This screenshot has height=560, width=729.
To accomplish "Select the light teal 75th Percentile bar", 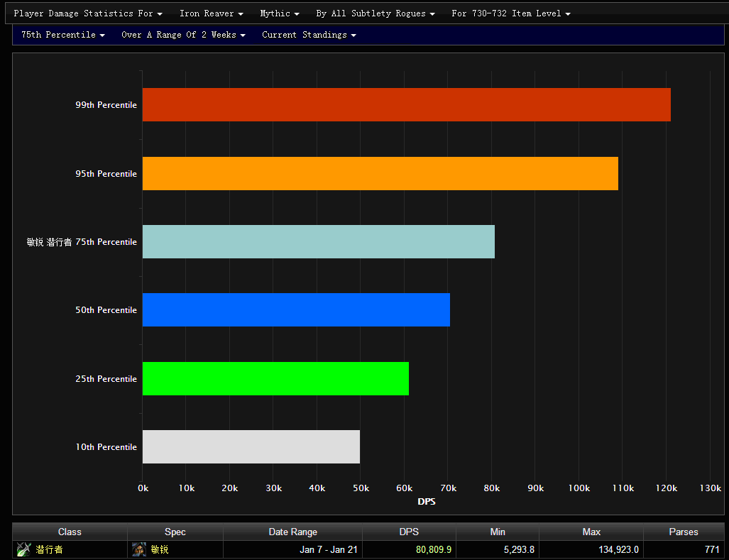I will tap(318, 242).
